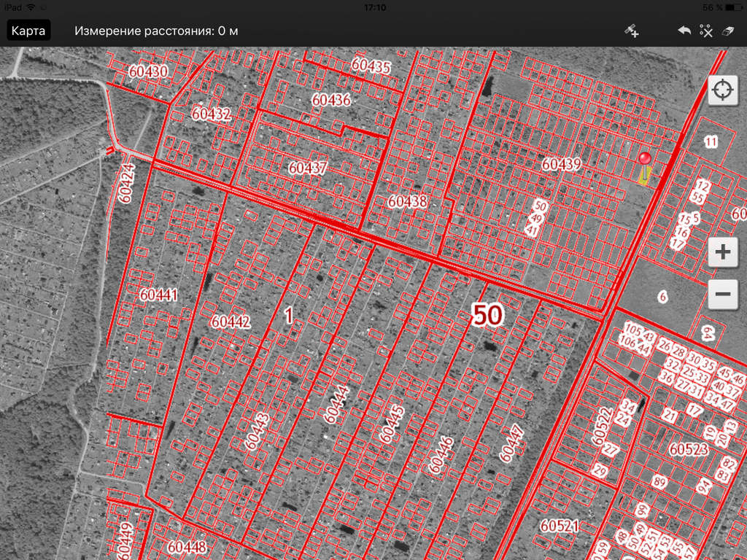Screen dimensions: 747x560
Task: Tap cadastral block label 60430
Action: [148, 71]
